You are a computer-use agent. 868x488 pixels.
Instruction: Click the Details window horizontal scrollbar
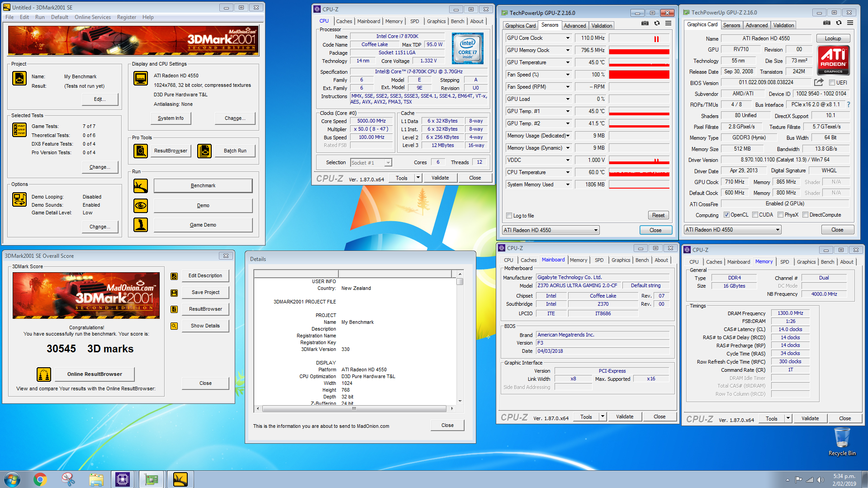(x=355, y=408)
